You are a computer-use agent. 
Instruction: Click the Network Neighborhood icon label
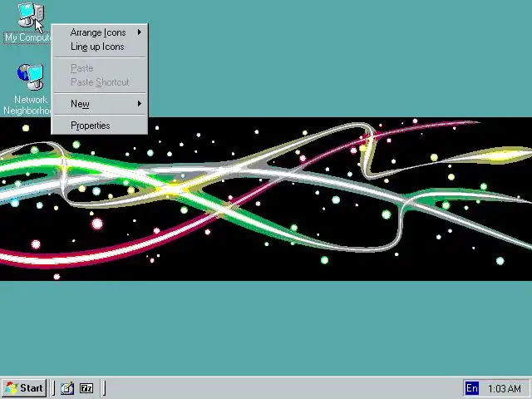27,106
